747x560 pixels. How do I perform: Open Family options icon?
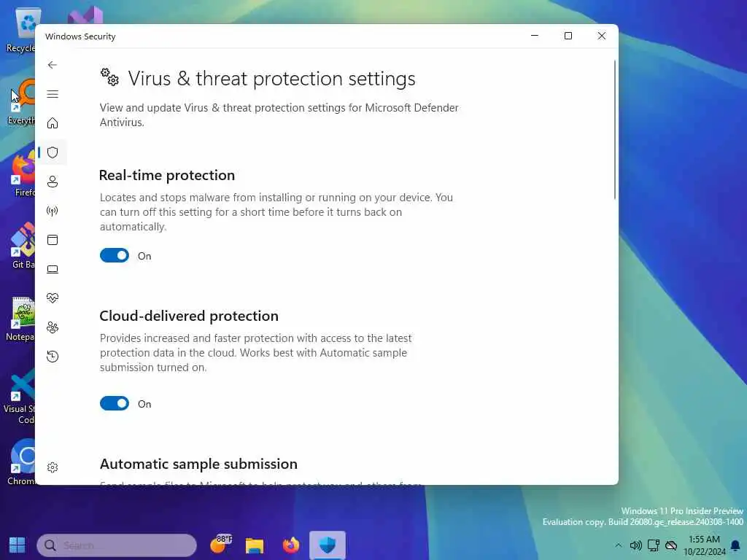[53, 327]
